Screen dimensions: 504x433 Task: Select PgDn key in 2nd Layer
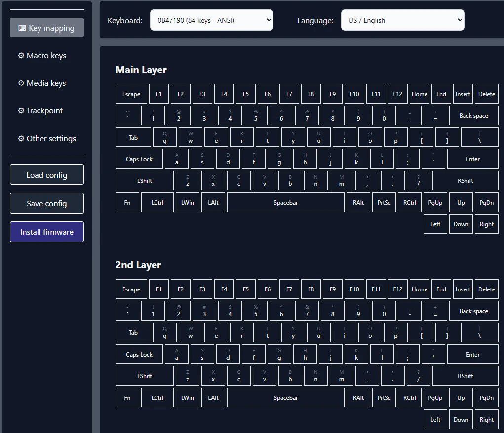coord(487,397)
